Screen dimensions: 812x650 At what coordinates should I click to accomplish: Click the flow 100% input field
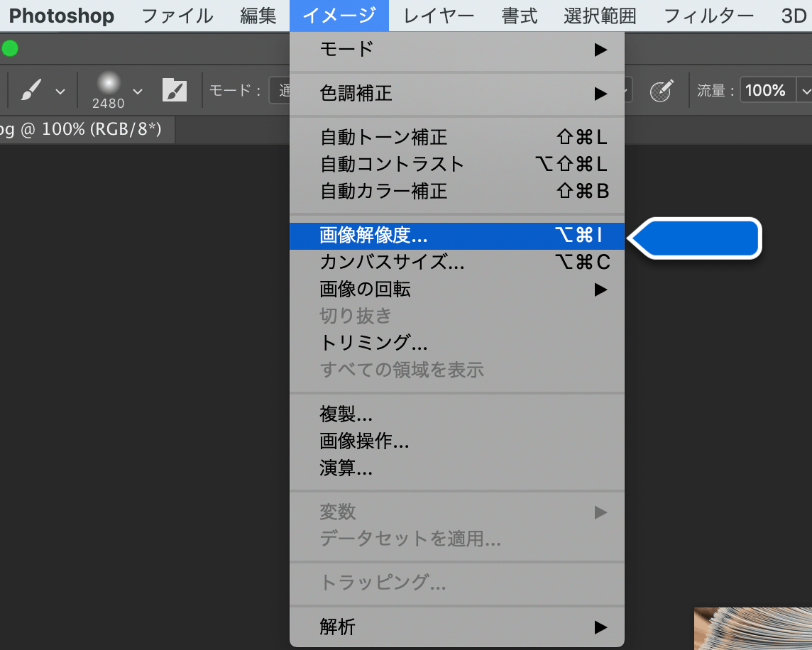tap(767, 90)
